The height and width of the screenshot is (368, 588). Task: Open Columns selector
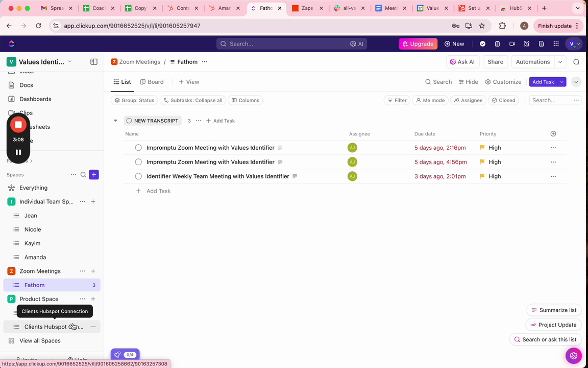coord(245,100)
